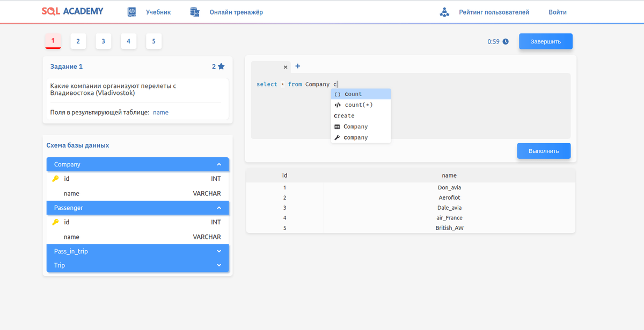Select count(*) snippet from autocomplete list

(x=361, y=105)
